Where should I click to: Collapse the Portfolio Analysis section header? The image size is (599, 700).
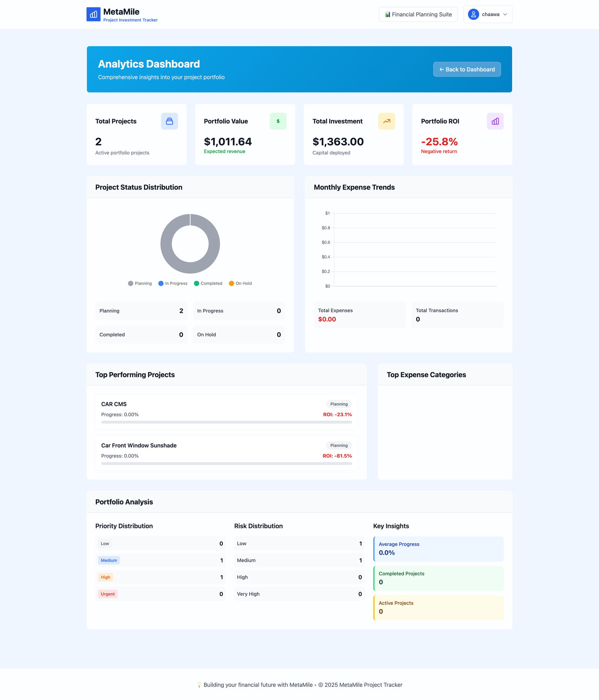click(x=124, y=502)
